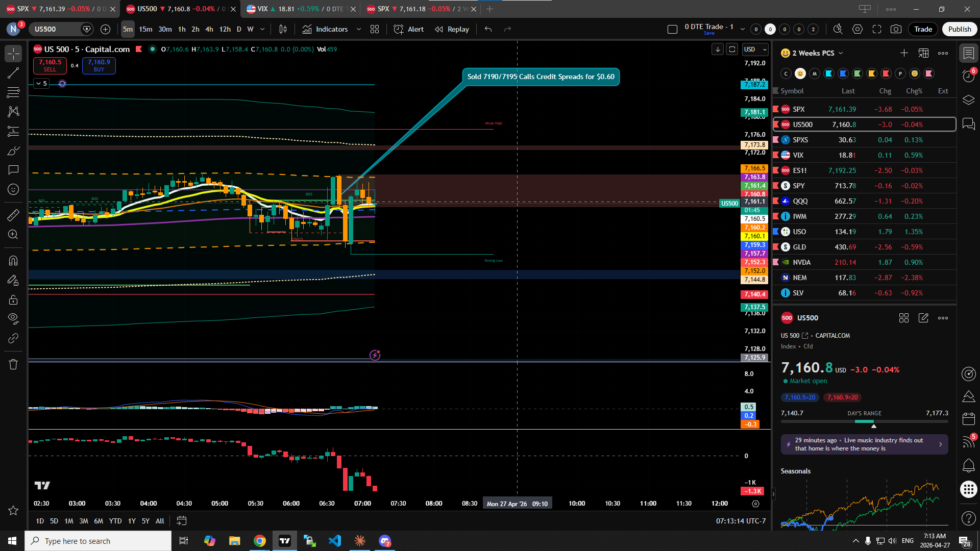Select the trend line drawing tool
Image resolution: width=980 pixels, height=551 pixels.
pyautogui.click(x=13, y=73)
